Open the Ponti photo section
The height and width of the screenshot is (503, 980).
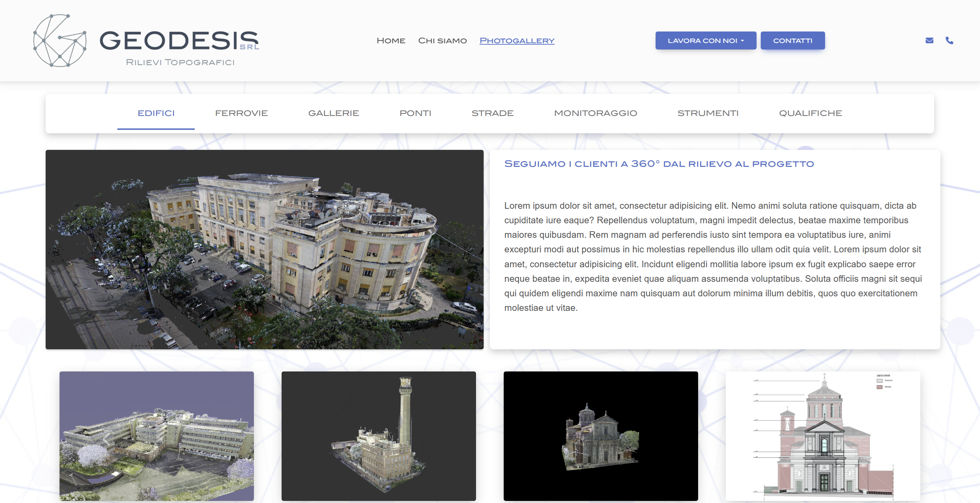click(415, 113)
